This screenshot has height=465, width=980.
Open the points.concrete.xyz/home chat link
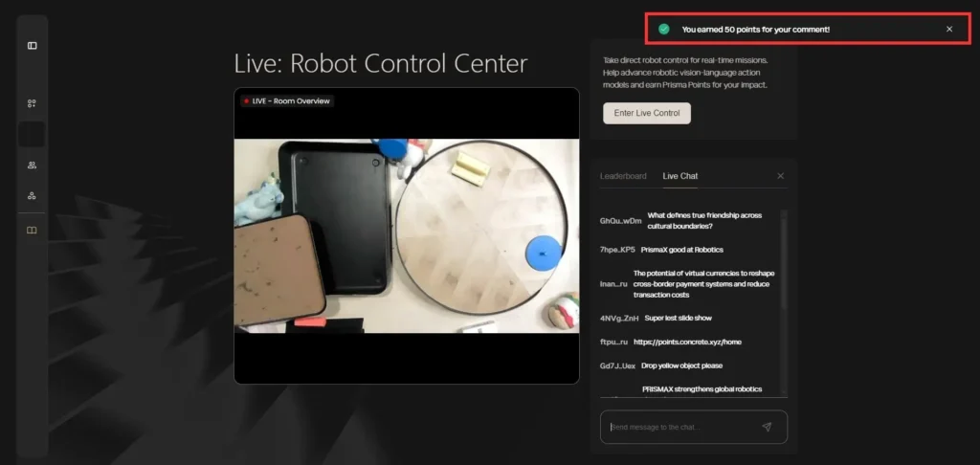point(687,342)
